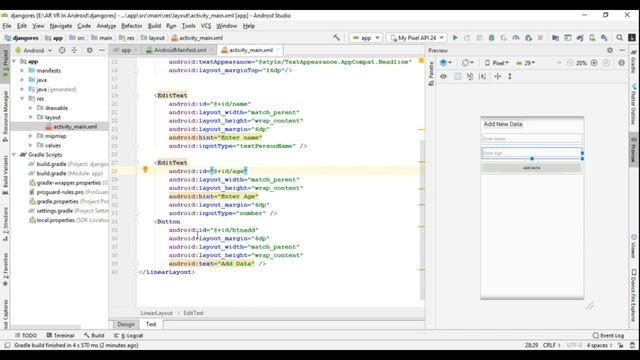Hide the Preview panel with minus icon
Screen dimensions: 640x360
click(622, 50)
